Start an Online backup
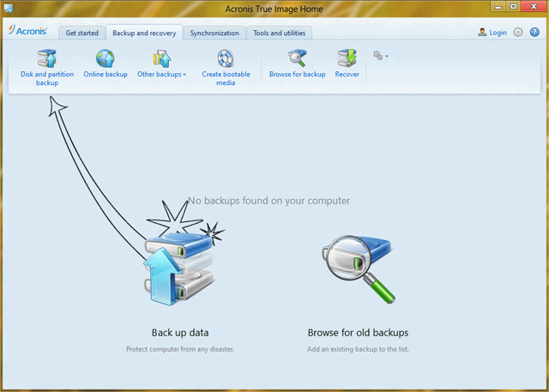The width and height of the screenshot is (549, 392). 106,59
